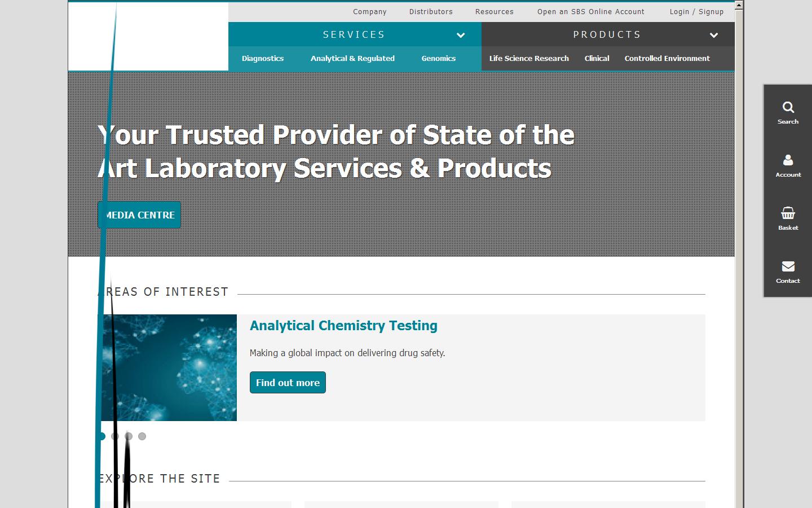Select the Diagnostics services tab
This screenshot has width=812, height=508.
pos(263,58)
